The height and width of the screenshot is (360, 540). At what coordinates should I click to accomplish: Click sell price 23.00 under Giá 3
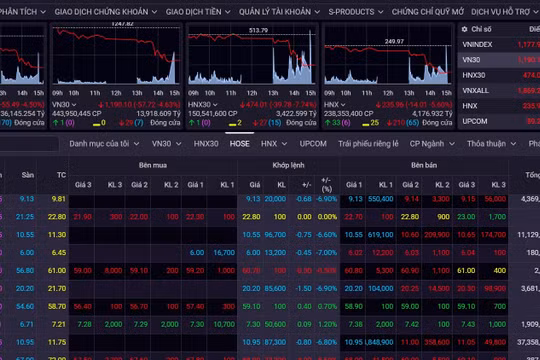pyautogui.click(x=466, y=217)
